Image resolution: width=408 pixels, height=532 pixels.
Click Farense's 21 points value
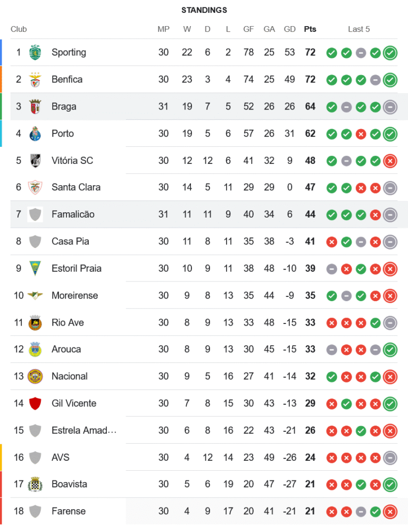(x=310, y=511)
